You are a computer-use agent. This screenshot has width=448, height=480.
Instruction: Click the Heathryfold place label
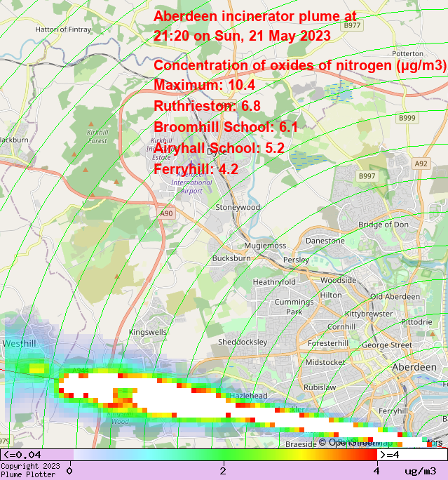pos(274,282)
